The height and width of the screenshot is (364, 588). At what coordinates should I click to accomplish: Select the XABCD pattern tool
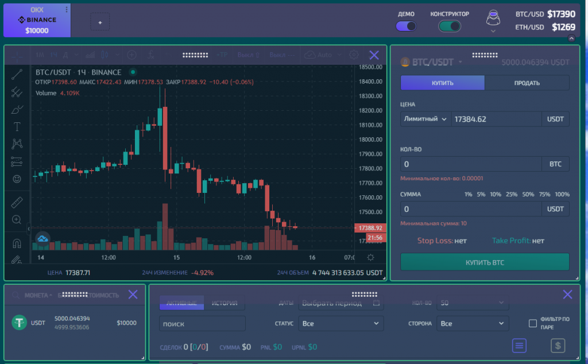17,144
